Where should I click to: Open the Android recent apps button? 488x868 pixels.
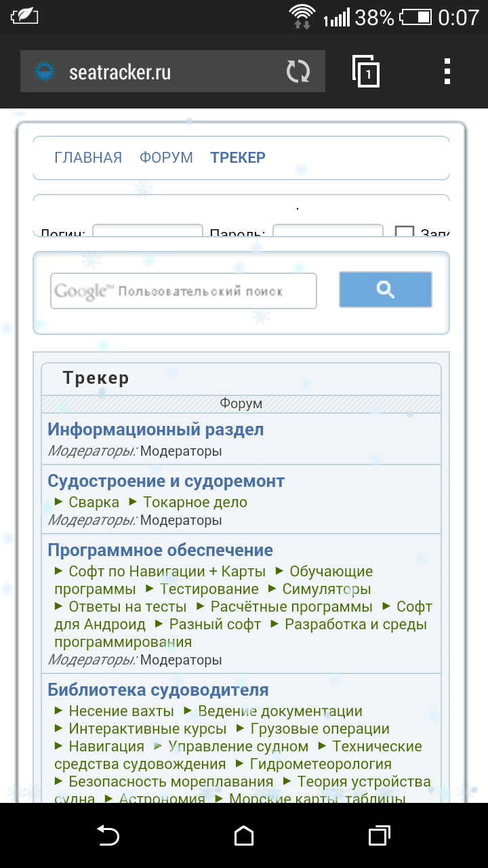tap(380, 835)
